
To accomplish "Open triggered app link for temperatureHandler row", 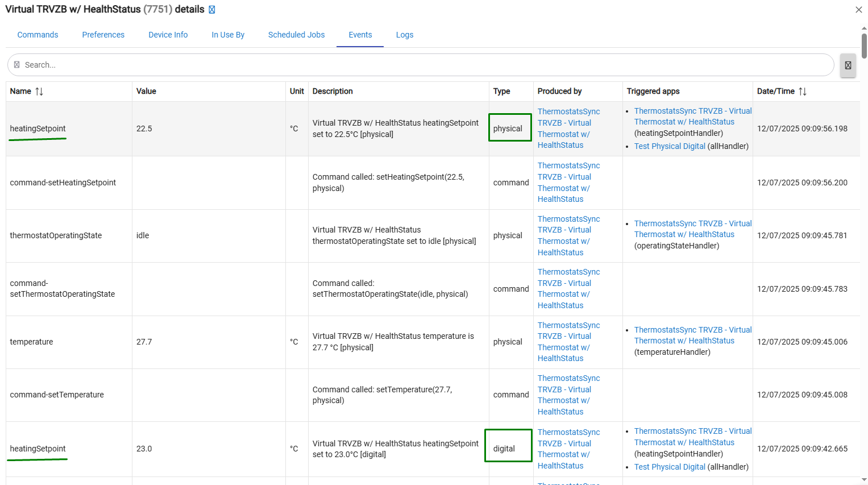I will [x=692, y=335].
